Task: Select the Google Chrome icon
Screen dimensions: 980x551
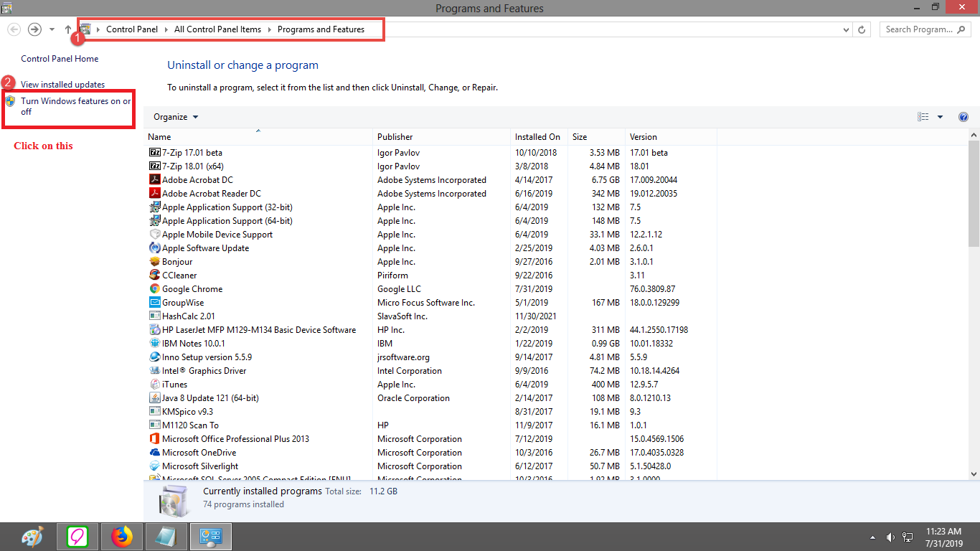Action: (154, 288)
